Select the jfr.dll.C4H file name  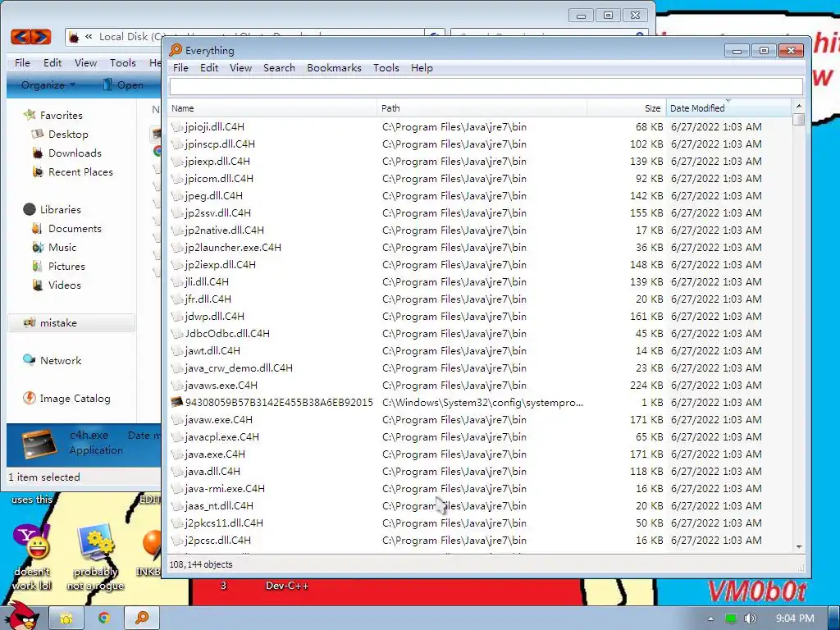(x=208, y=299)
